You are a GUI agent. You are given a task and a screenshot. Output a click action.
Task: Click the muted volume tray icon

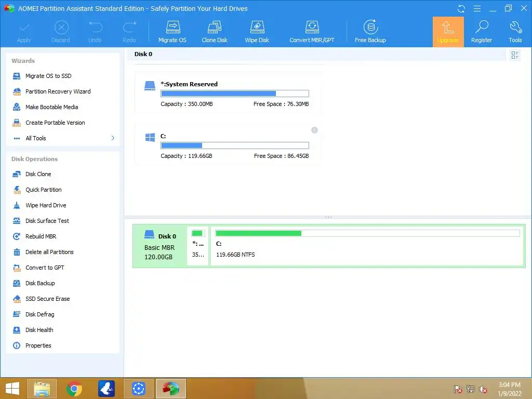pos(483,389)
